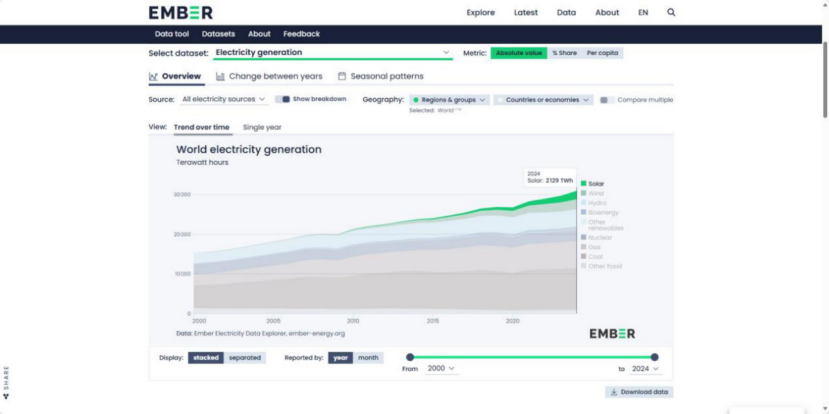
Task: Open the Countries or economies dropdown
Action: (x=544, y=100)
